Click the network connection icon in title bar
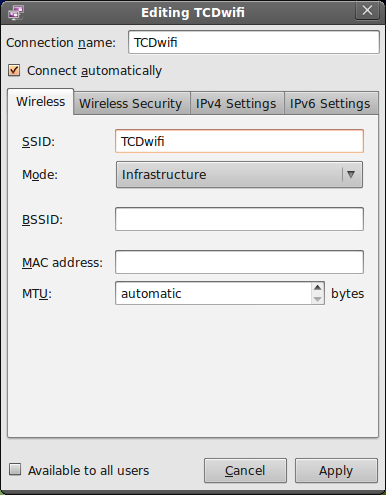The height and width of the screenshot is (495, 386). [x=16, y=12]
